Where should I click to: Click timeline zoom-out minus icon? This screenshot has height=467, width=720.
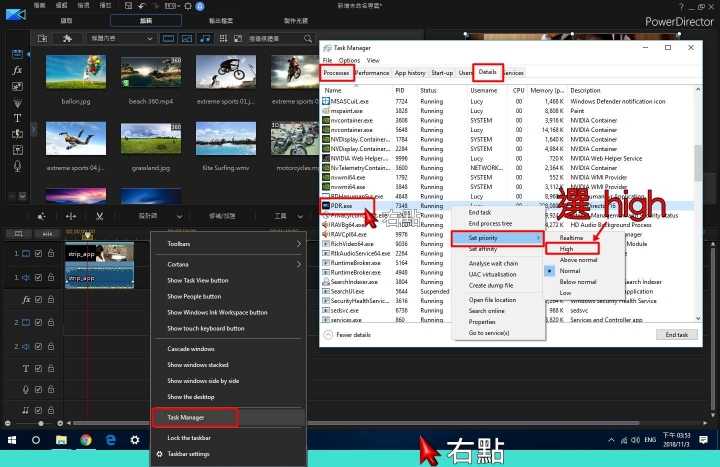pyautogui.click(x=7, y=423)
